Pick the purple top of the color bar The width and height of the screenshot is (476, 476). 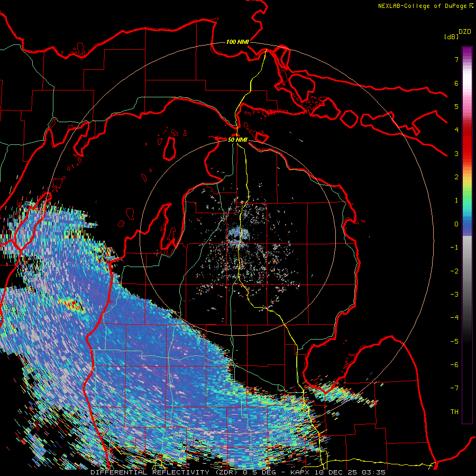click(x=467, y=52)
